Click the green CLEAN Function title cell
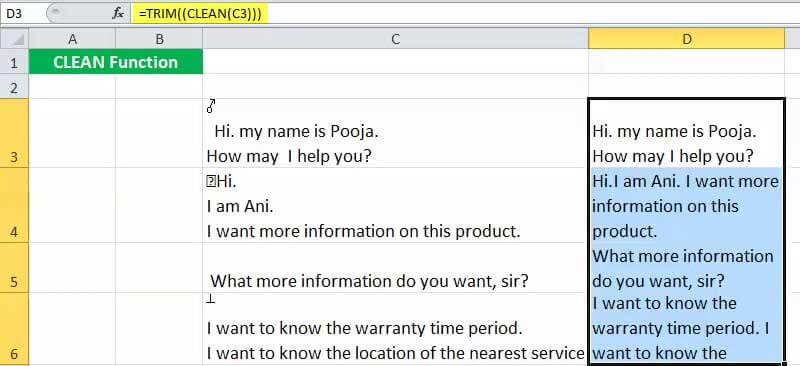The width and height of the screenshot is (800, 366). (x=116, y=62)
